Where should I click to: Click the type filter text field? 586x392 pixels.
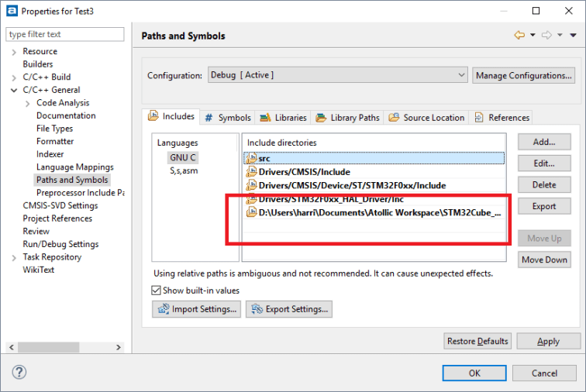click(x=65, y=34)
